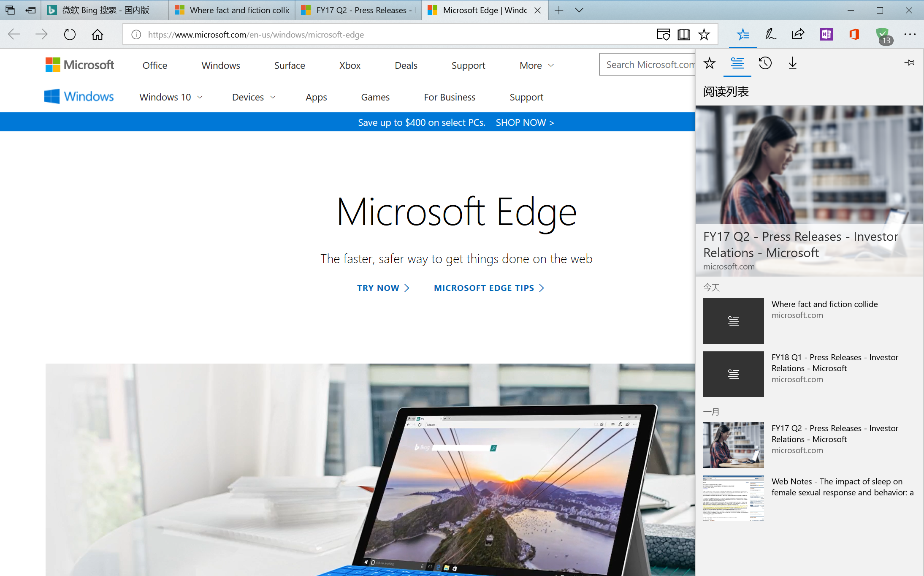Switch to Reading view in the address bar
The image size is (924, 576).
click(683, 34)
